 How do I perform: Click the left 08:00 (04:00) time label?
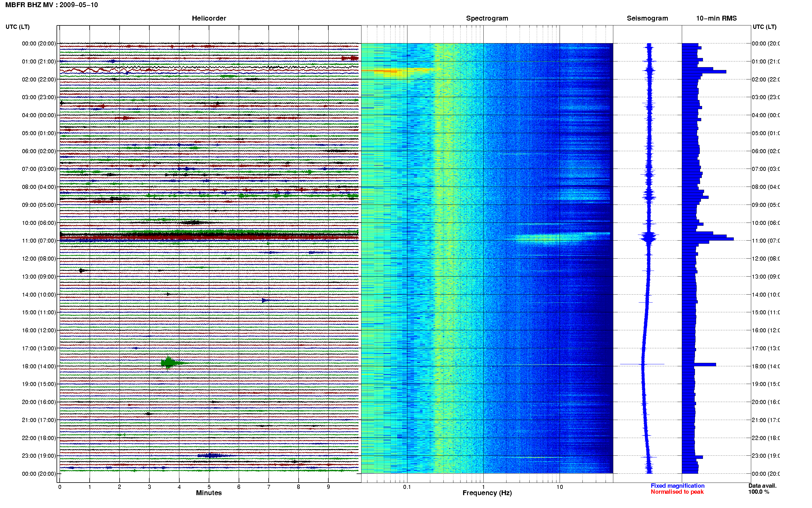pyautogui.click(x=39, y=187)
